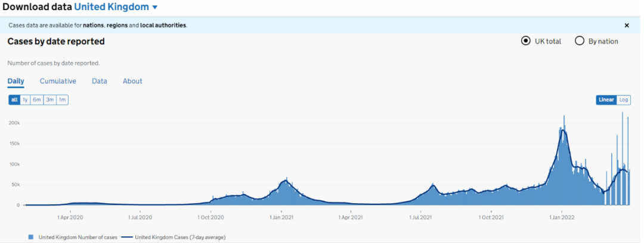
Task: Switch chart scale to Log
Action: (x=624, y=100)
